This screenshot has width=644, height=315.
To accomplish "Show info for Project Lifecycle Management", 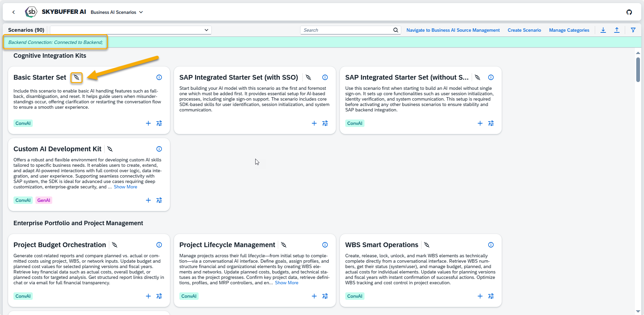I will (x=325, y=245).
